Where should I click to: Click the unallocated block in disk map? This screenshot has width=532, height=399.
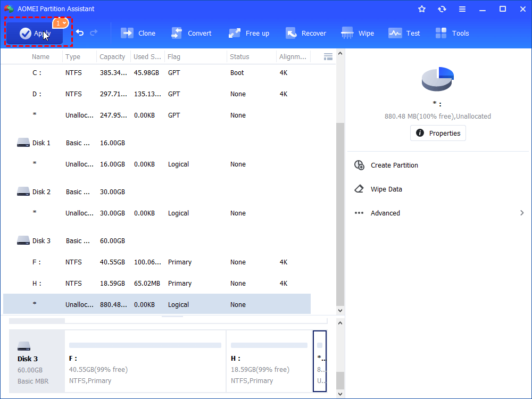point(320,361)
